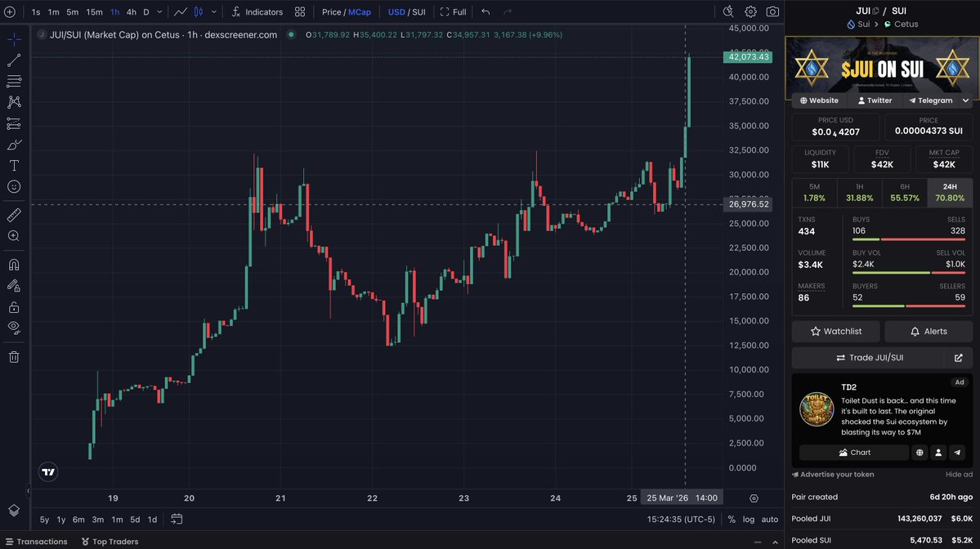Open the Indicators menu

257,12
